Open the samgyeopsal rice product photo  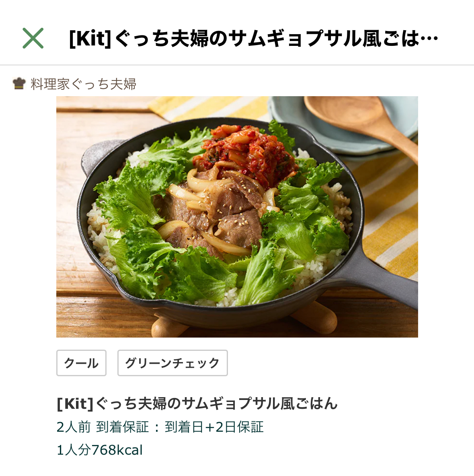click(x=237, y=217)
